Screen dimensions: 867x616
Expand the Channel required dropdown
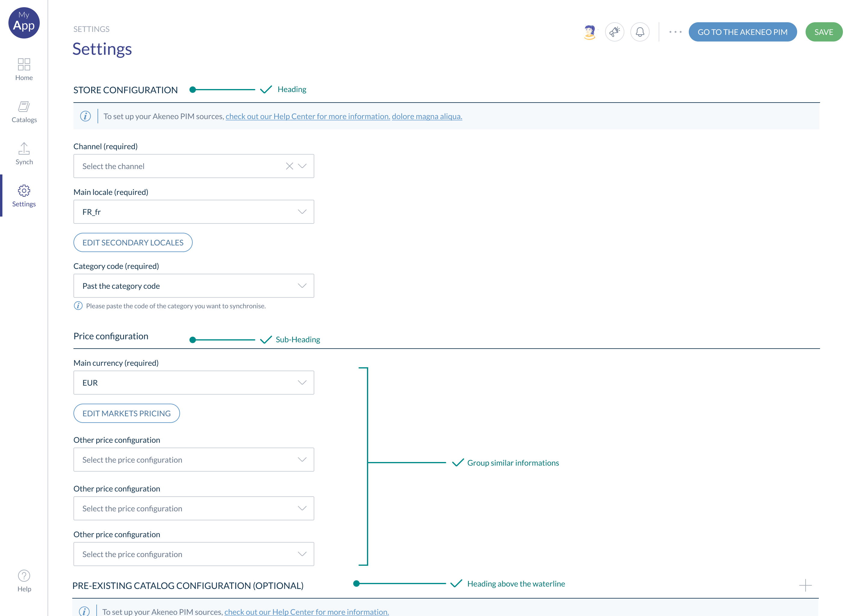coord(303,166)
